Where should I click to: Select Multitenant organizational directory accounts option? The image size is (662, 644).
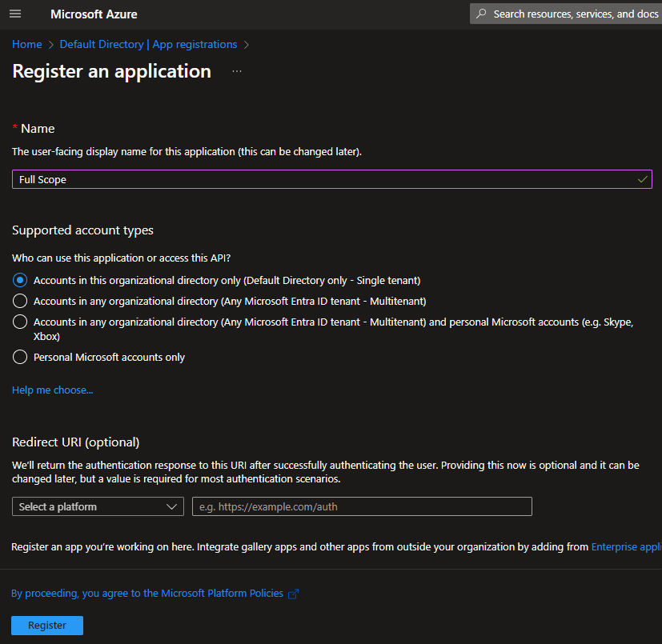pyautogui.click(x=21, y=301)
